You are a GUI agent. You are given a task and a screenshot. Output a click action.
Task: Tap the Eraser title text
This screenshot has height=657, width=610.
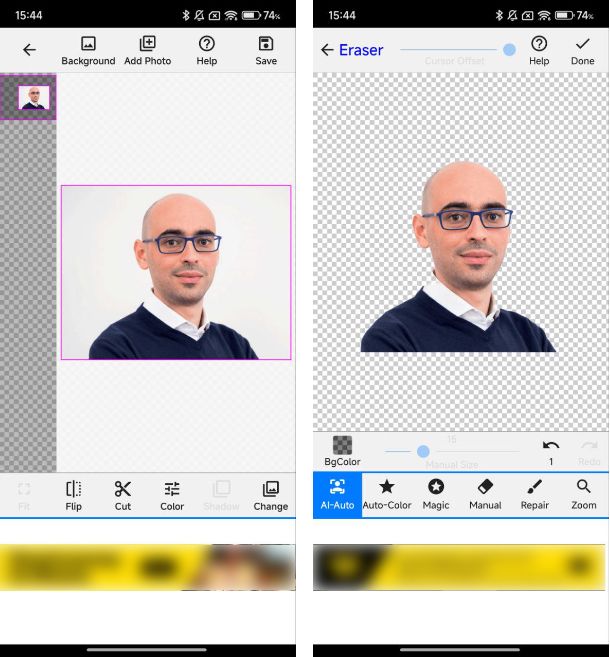[x=361, y=50]
